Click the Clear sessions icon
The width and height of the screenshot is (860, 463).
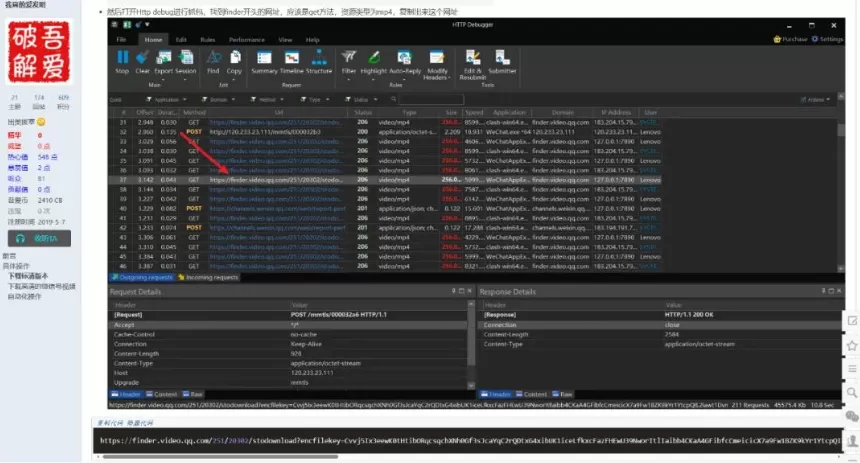click(x=142, y=58)
